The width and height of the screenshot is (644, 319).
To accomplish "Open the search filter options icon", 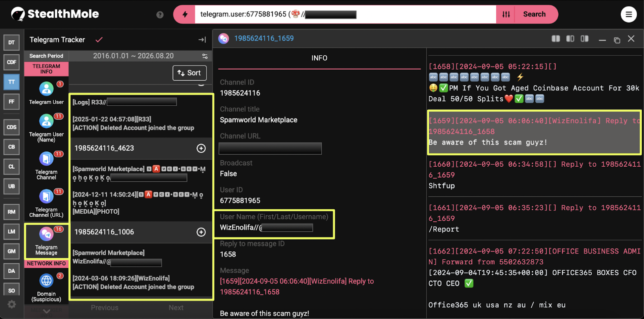I will (x=506, y=14).
